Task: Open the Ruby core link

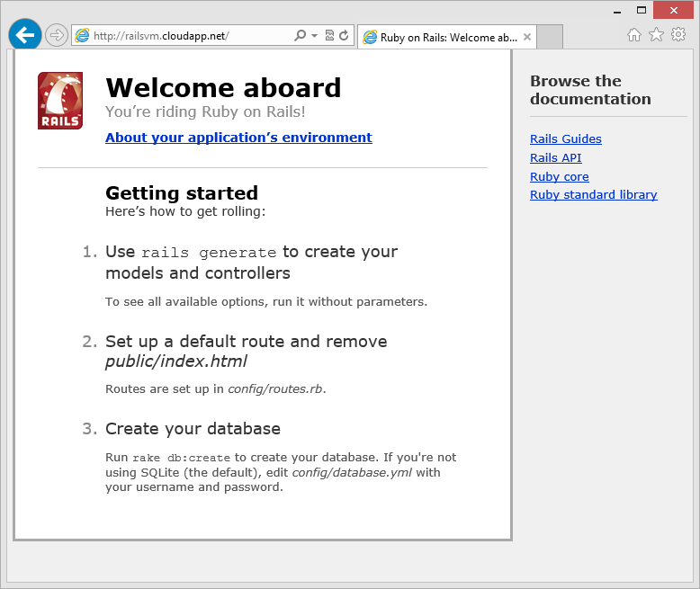Action: click(x=559, y=176)
